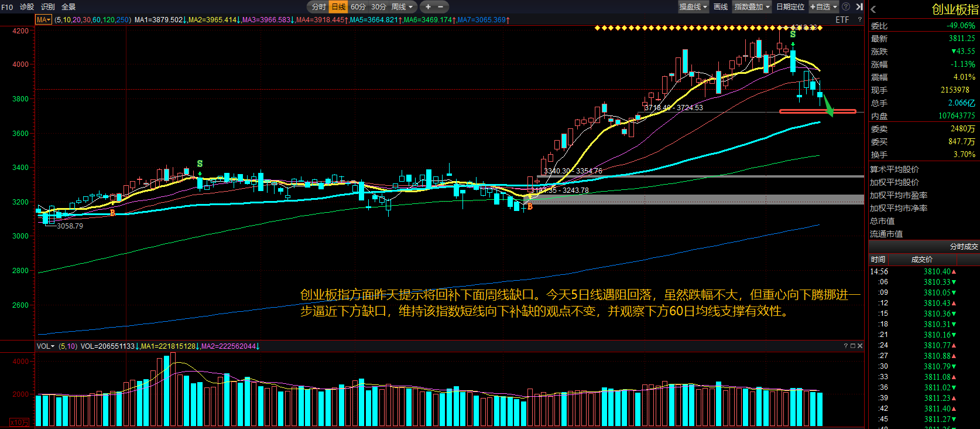Open the F10 company info page
The image size is (980, 429).
(x=7, y=7)
